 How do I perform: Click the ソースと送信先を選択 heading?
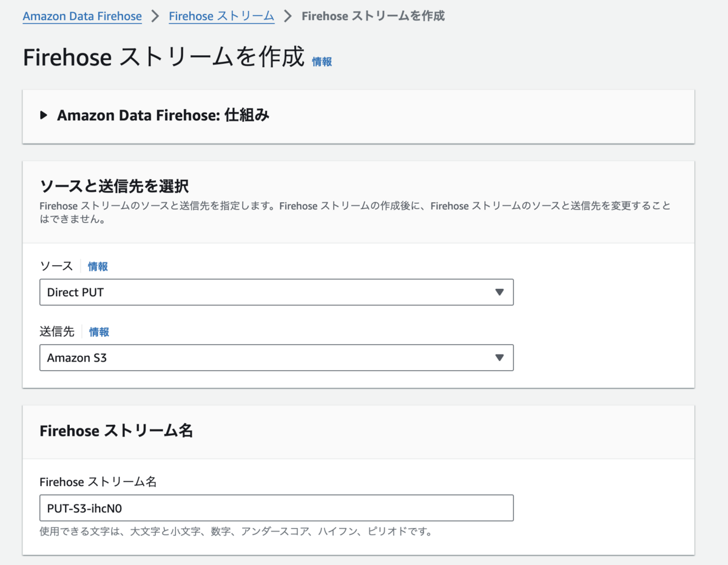pos(114,186)
